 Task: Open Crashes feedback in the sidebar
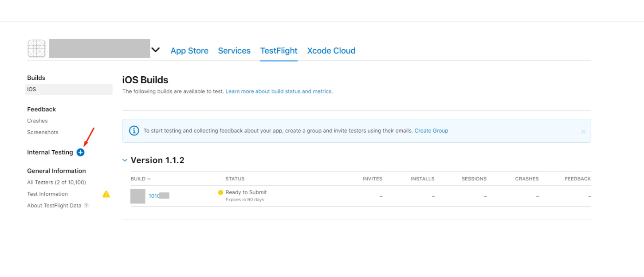[x=37, y=121]
